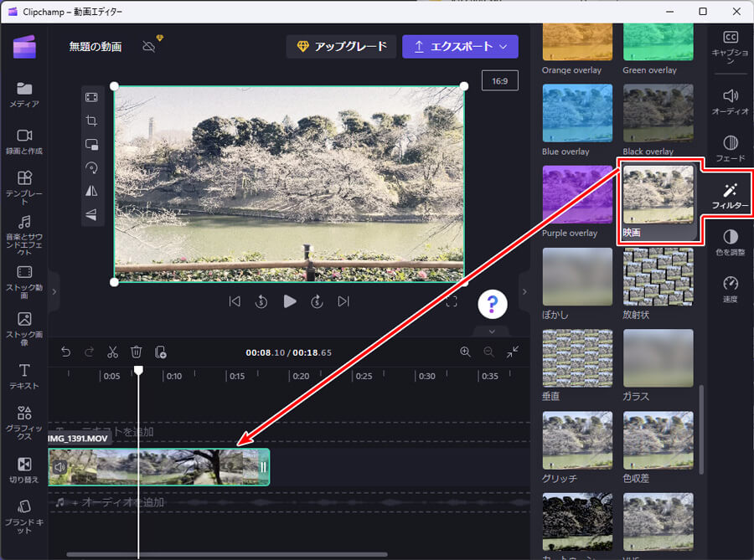Viewport: 754px width, 560px height.
Task: Open the preview in fullscreen
Action: pos(452,302)
